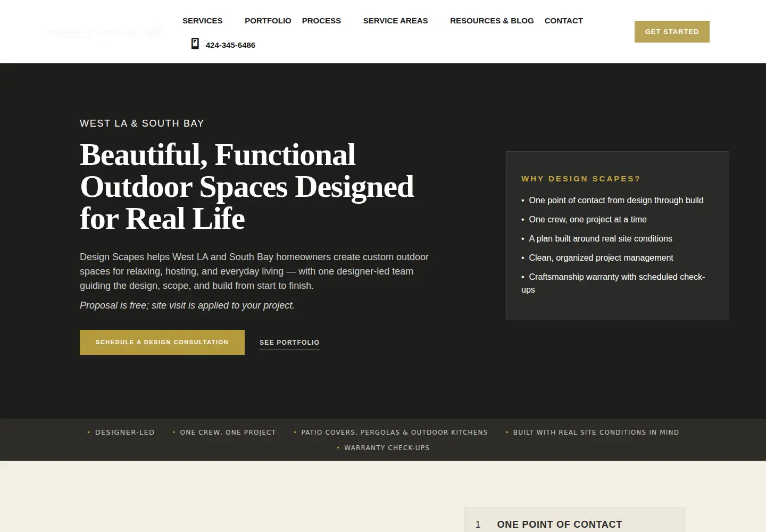Image resolution: width=766 pixels, height=532 pixels.
Task: Click "Warranty Check-Ups" in the feature strip
Action: (387, 448)
